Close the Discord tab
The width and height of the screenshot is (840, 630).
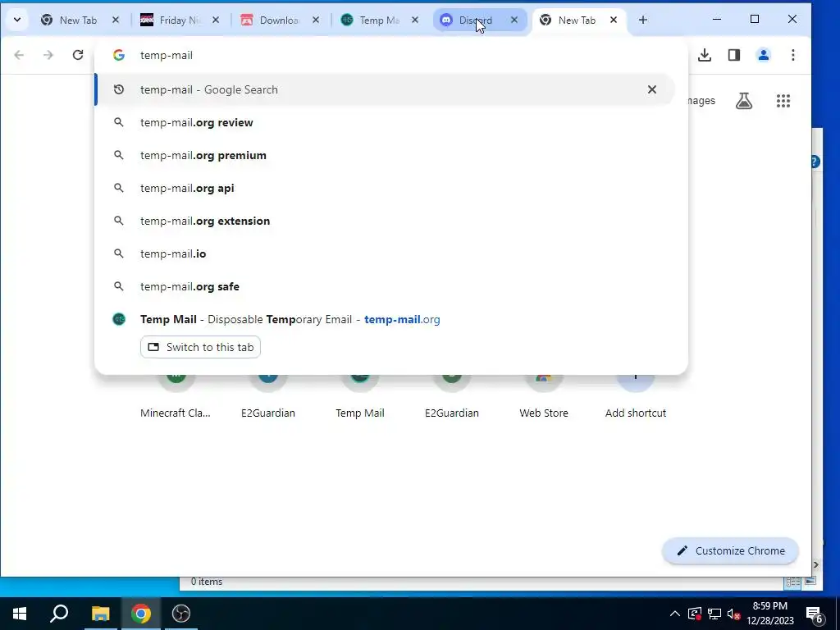[514, 20]
